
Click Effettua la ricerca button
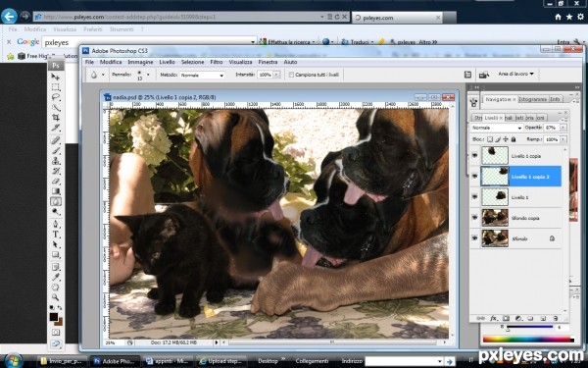(287, 41)
